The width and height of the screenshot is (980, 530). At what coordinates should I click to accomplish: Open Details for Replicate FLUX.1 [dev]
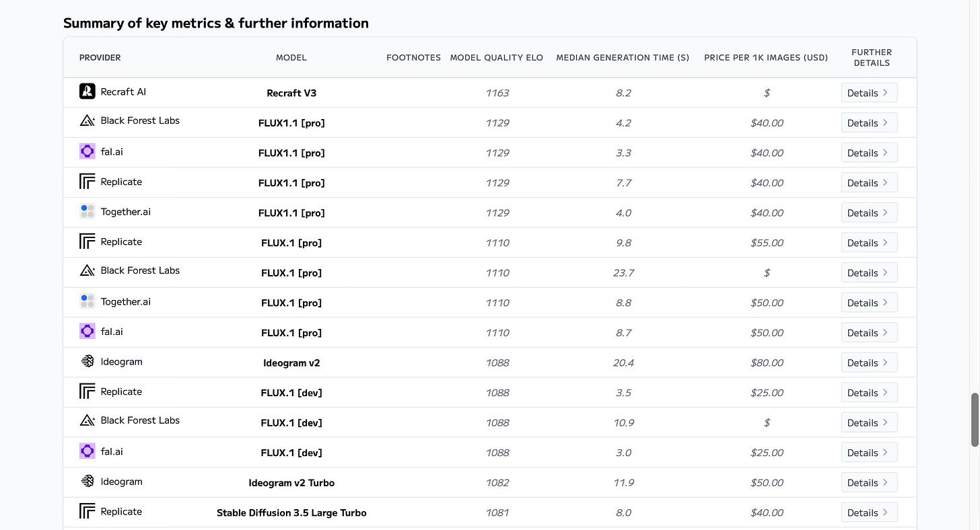coord(869,393)
